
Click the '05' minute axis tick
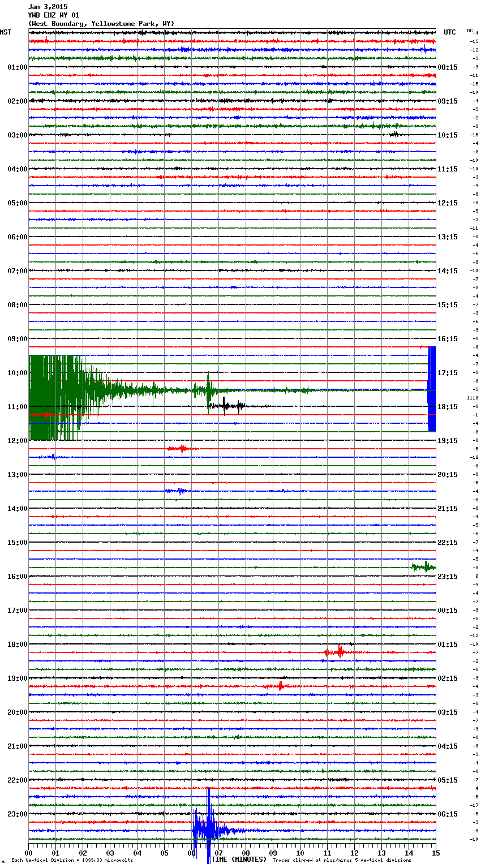pos(165,853)
